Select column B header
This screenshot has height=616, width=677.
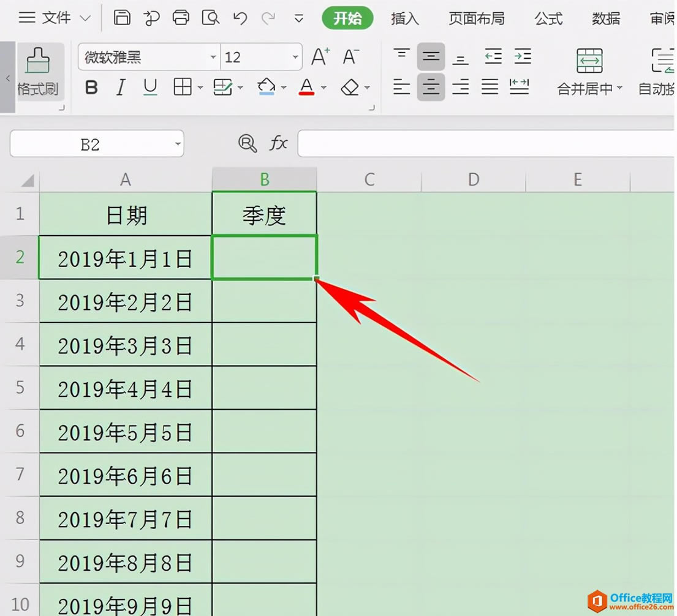point(265,179)
